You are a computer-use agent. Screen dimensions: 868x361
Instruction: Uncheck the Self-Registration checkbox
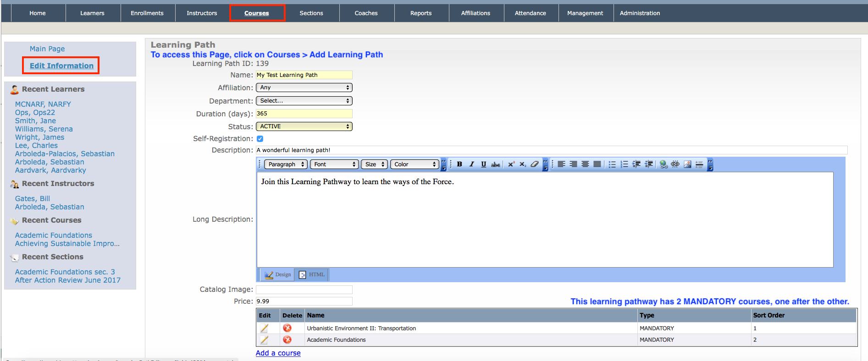(x=260, y=139)
